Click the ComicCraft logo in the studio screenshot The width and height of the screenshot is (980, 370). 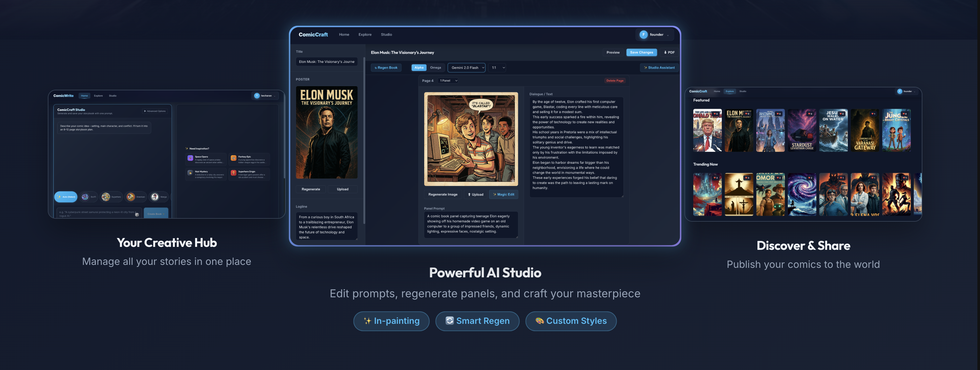313,35
